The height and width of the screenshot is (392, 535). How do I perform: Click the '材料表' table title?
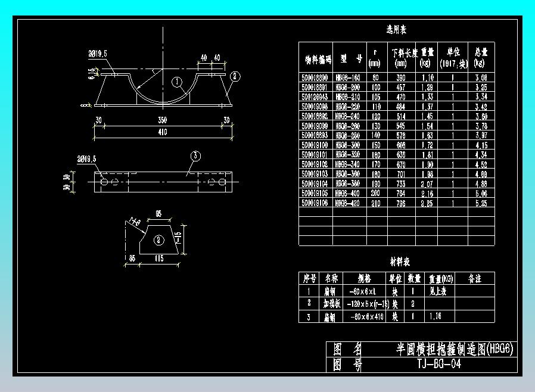pos(400,262)
